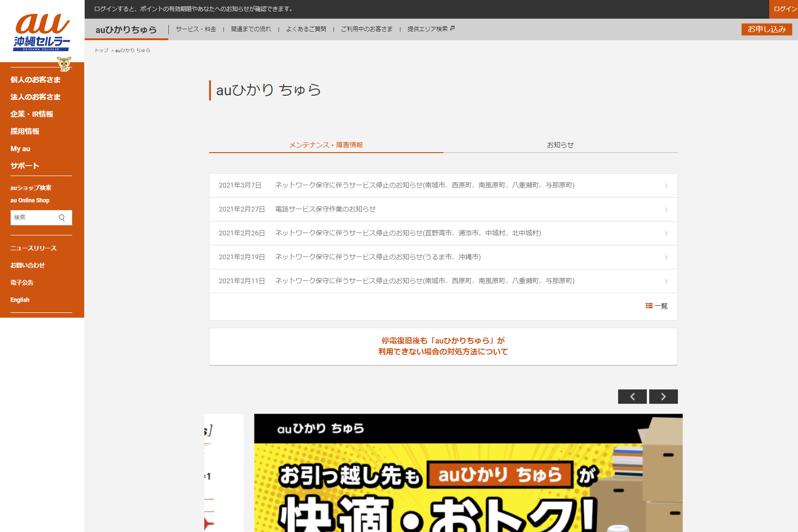Viewport: 798px width, 532px height.
Task: Click the au Okinawa Cellular logo
Action: click(42, 32)
